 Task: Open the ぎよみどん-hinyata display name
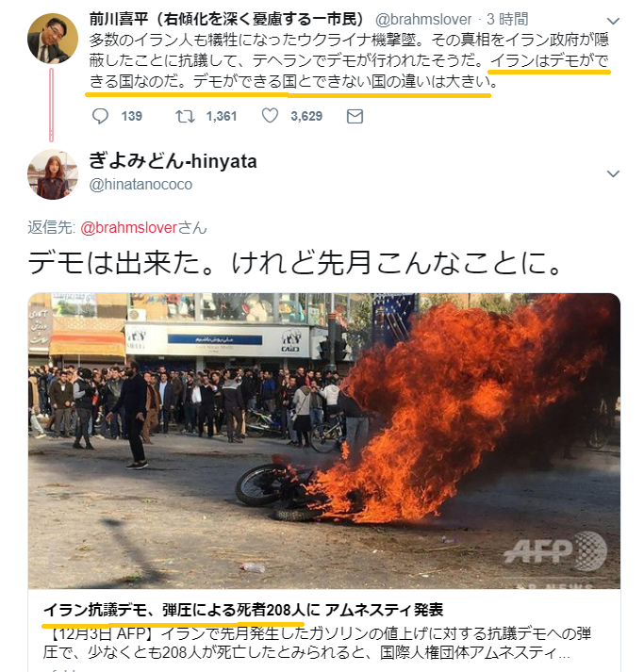point(173,161)
